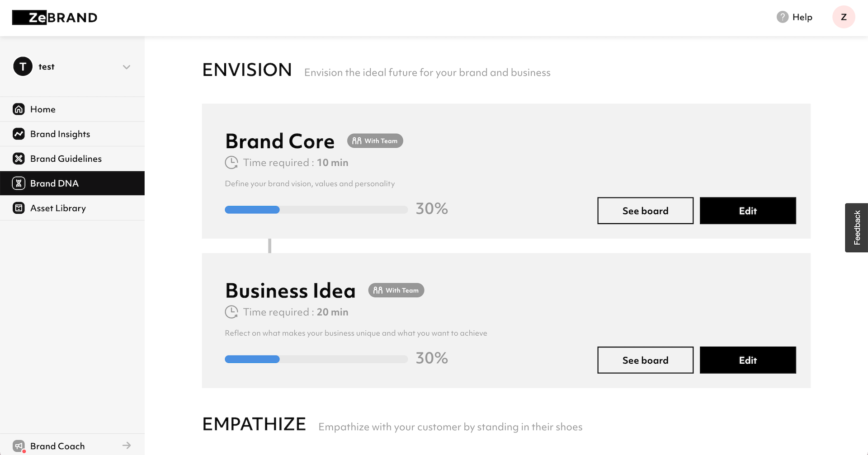Image resolution: width=868 pixels, height=455 pixels.
Task: Open the Feedback side tab
Action: click(x=857, y=228)
